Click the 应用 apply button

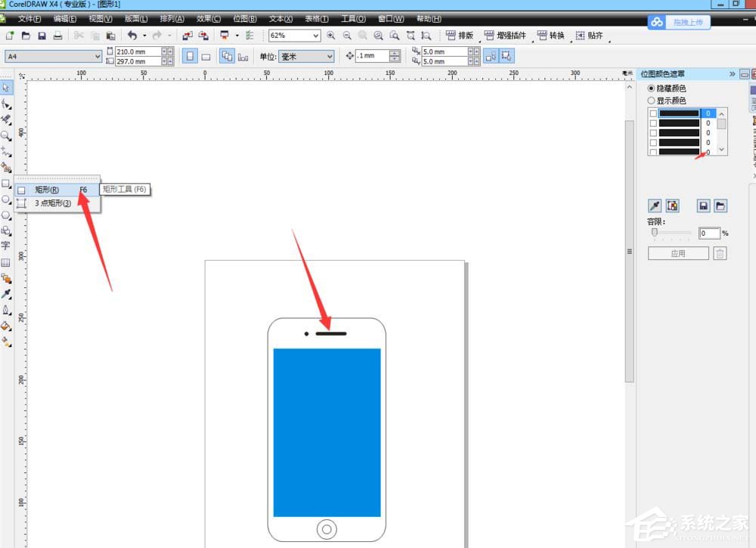[678, 254]
